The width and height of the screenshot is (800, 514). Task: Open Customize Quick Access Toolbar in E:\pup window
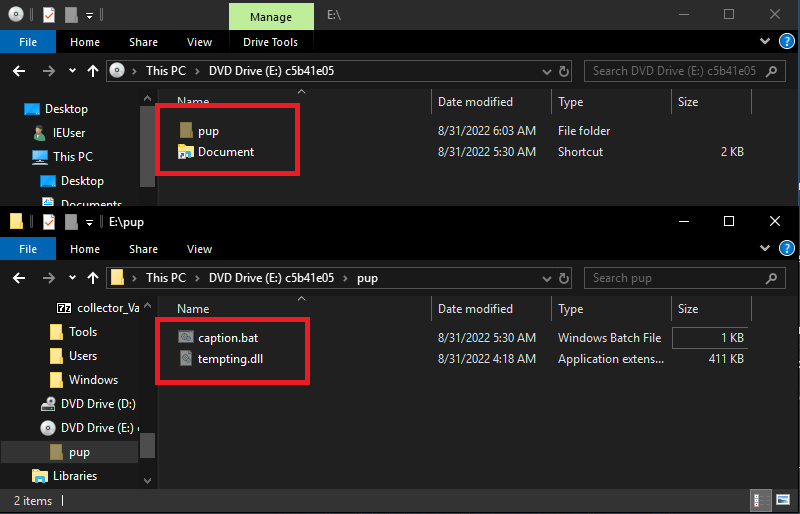[89, 222]
